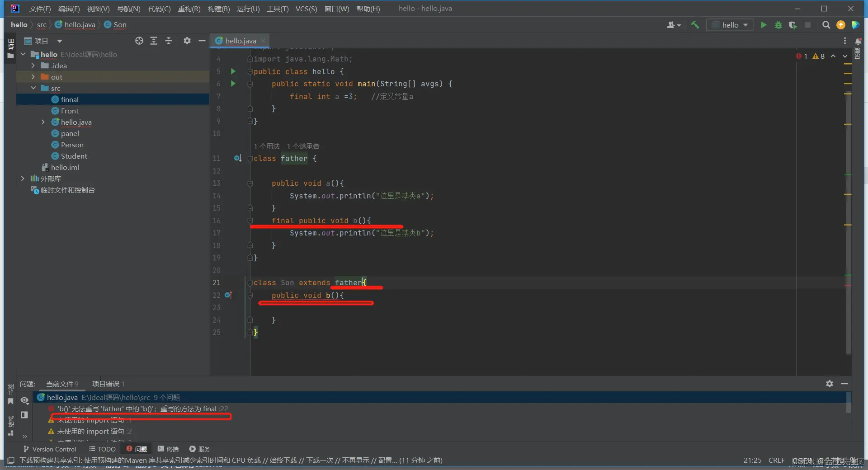Viewport: 868px width, 470px height.
Task: Click the build project hammer icon
Action: click(695, 25)
